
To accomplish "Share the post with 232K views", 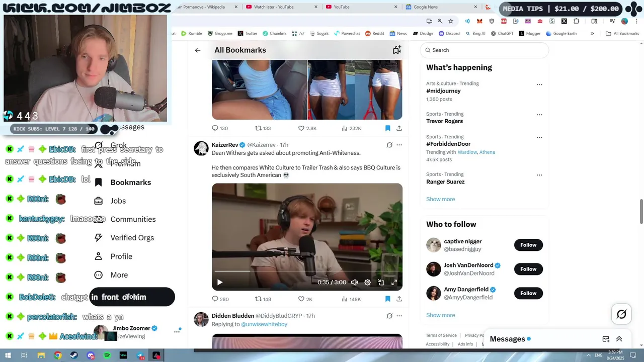I will 399,128.
